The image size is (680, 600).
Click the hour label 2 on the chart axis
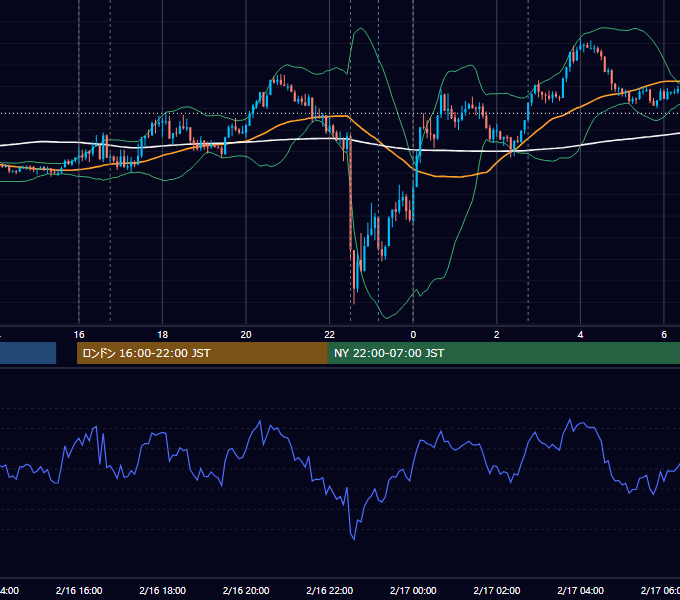[497, 335]
